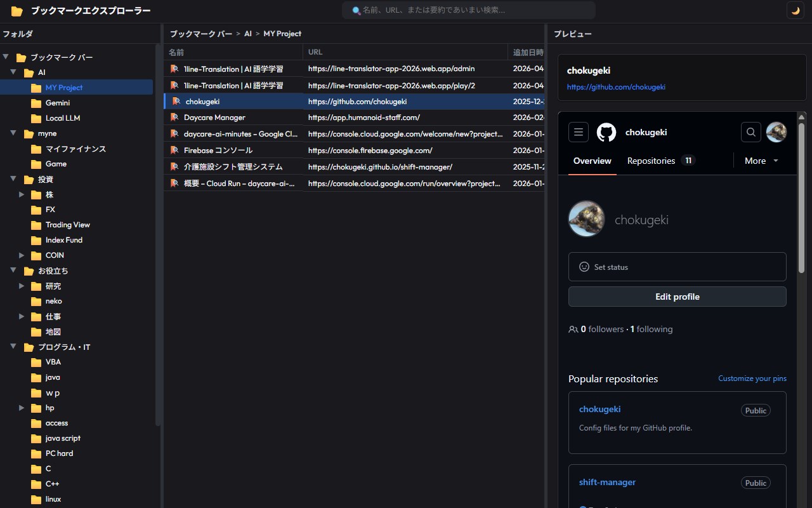The image size is (812, 508).
Task: Click the preview panel vertical scrollbar
Action: [802, 198]
